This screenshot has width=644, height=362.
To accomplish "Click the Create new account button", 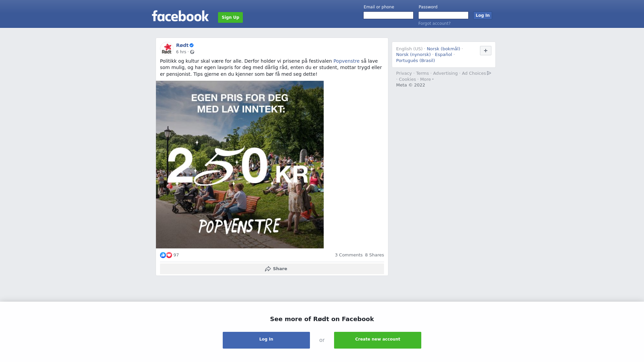I will click(x=378, y=340).
